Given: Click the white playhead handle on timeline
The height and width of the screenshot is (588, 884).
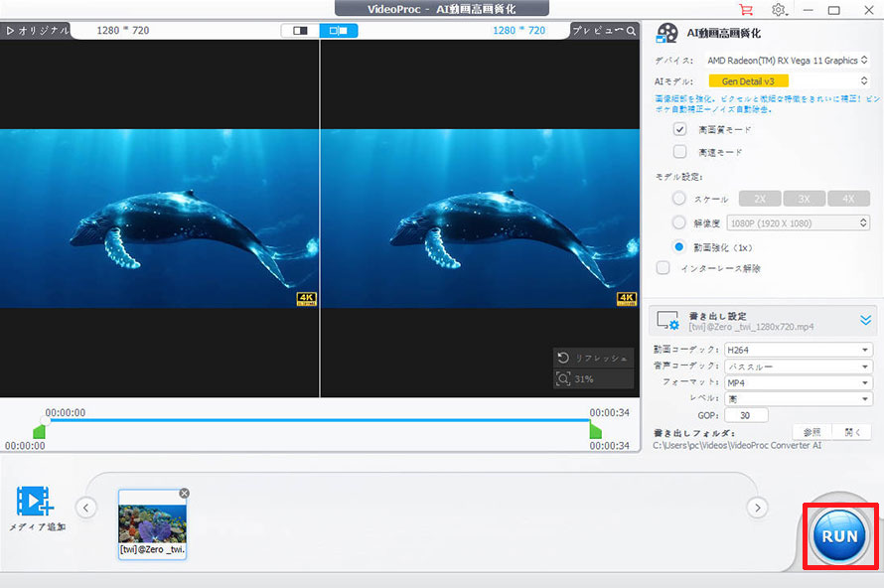Looking at the screenshot, I should point(45,420).
